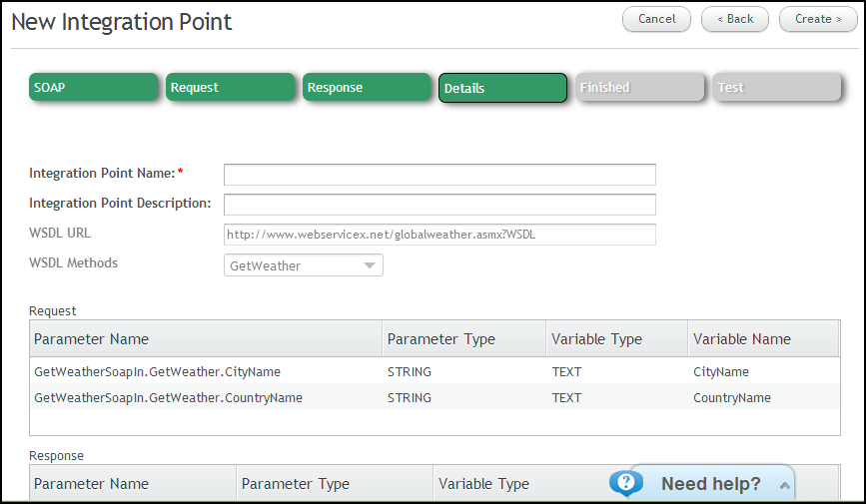866x504 pixels.
Task: Click the Create button
Action: [x=818, y=19]
